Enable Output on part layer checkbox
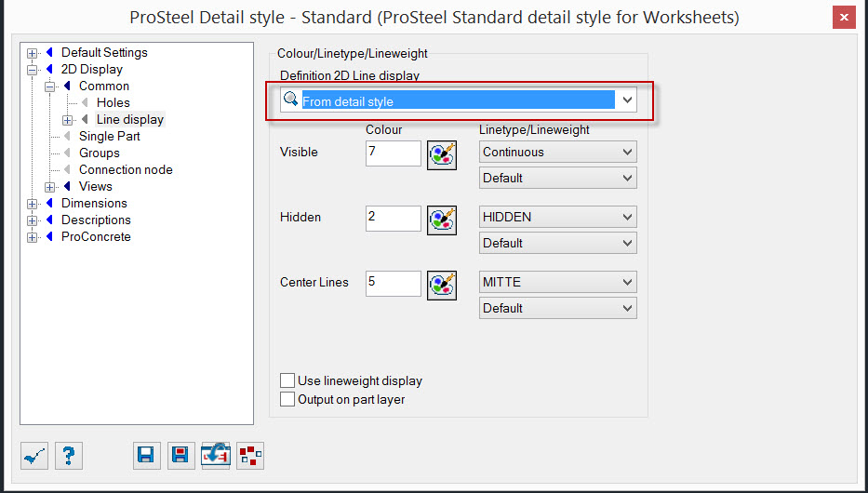The image size is (868, 493). point(287,399)
